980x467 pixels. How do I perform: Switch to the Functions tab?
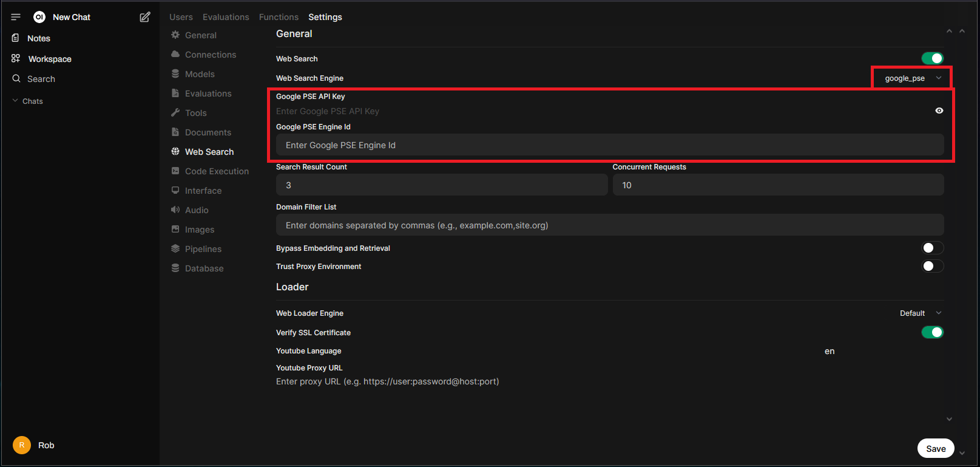click(279, 17)
